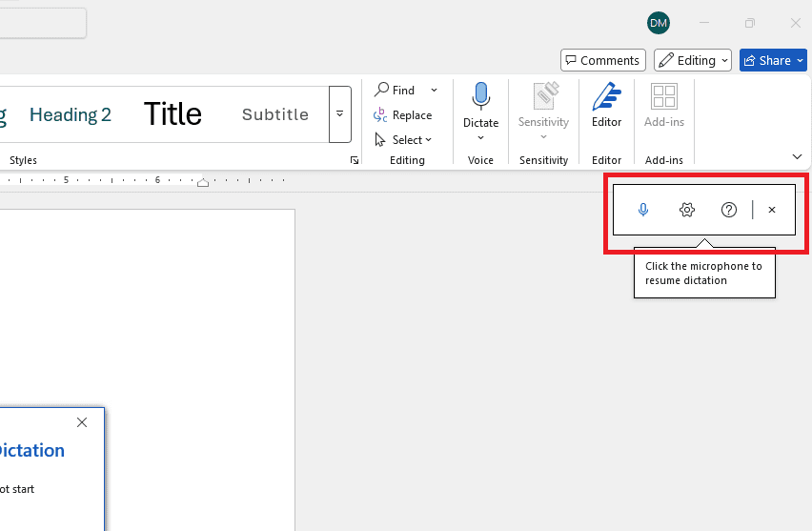
Task: Click Replace in the Editing group
Action: tap(402, 115)
